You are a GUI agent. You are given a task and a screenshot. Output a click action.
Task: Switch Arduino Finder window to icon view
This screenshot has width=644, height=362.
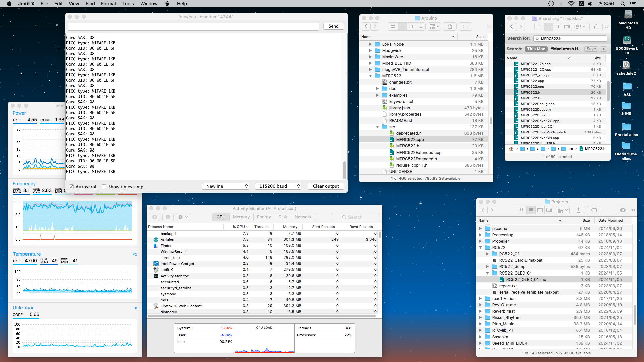[x=393, y=26]
